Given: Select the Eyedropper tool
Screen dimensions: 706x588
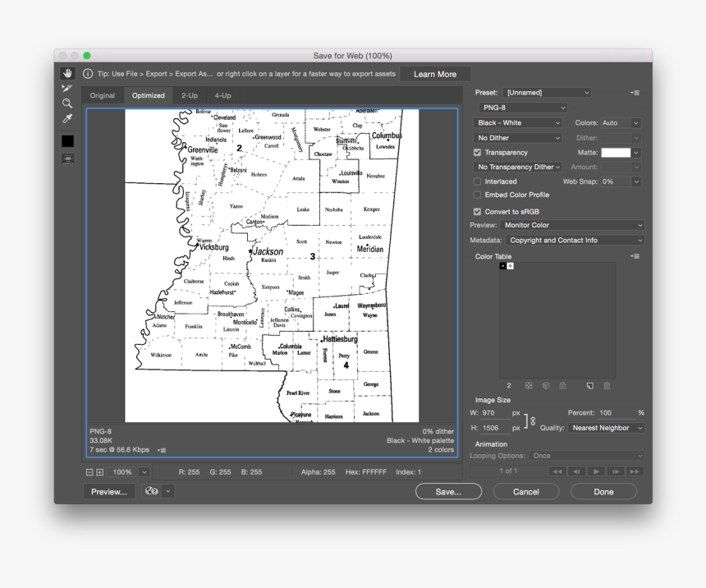Looking at the screenshot, I should click(66, 117).
